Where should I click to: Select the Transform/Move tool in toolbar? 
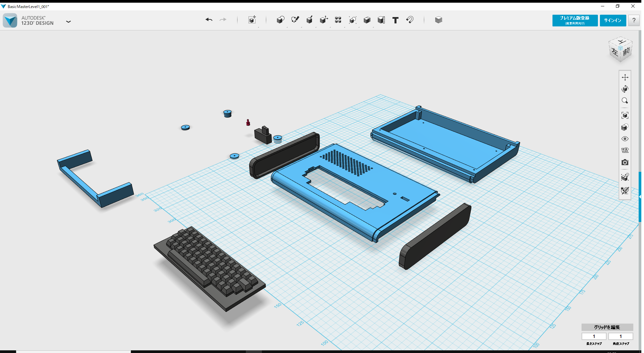tap(252, 20)
